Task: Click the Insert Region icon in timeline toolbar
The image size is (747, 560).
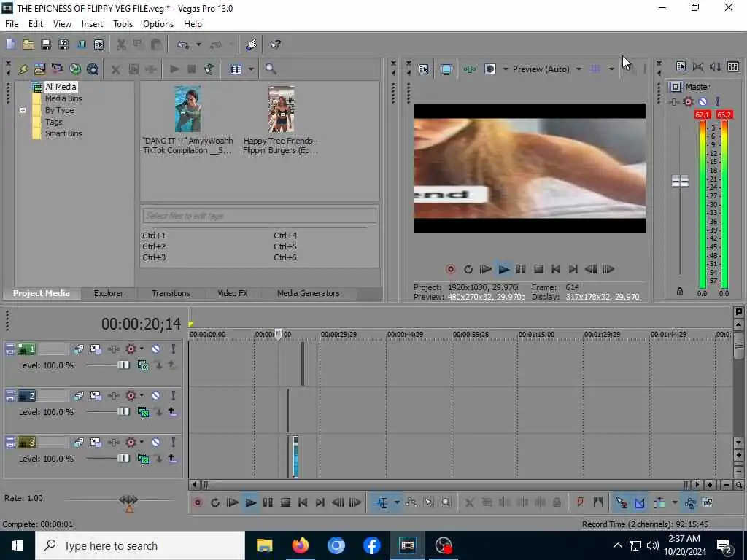Action: (598, 502)
